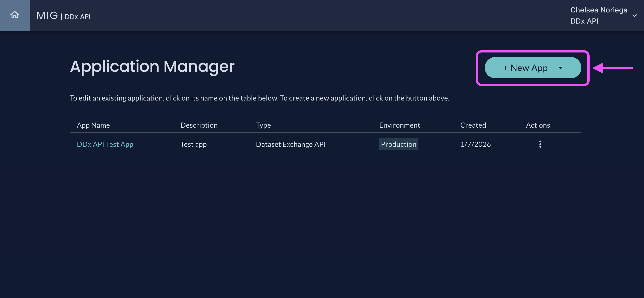The width and height of the screenshot is (644, 298).
Task: Open the Chelsea Noriega account chevron
Action: [634, 16]
